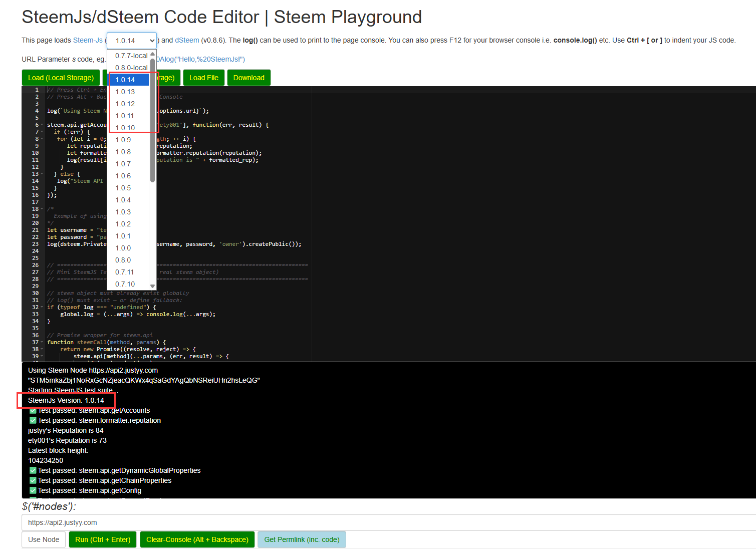
Task: Select version 1.0.11 from the version list
Action: (129, 116)
